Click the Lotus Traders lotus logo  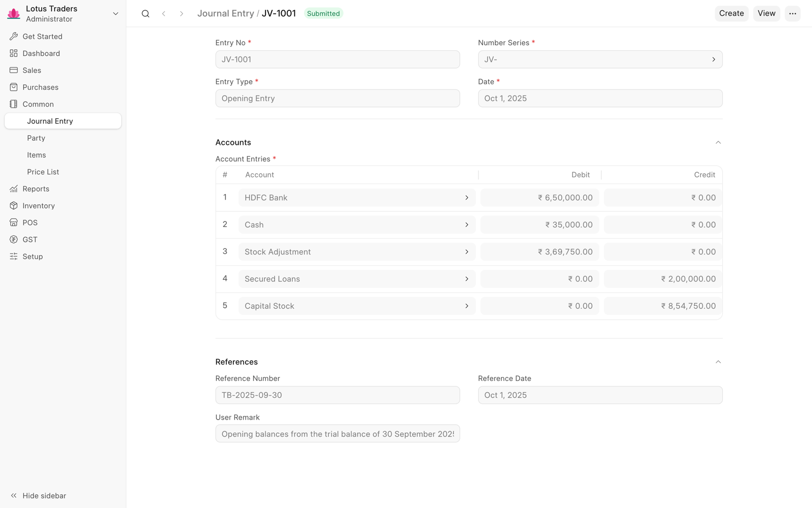coord(14,14)
